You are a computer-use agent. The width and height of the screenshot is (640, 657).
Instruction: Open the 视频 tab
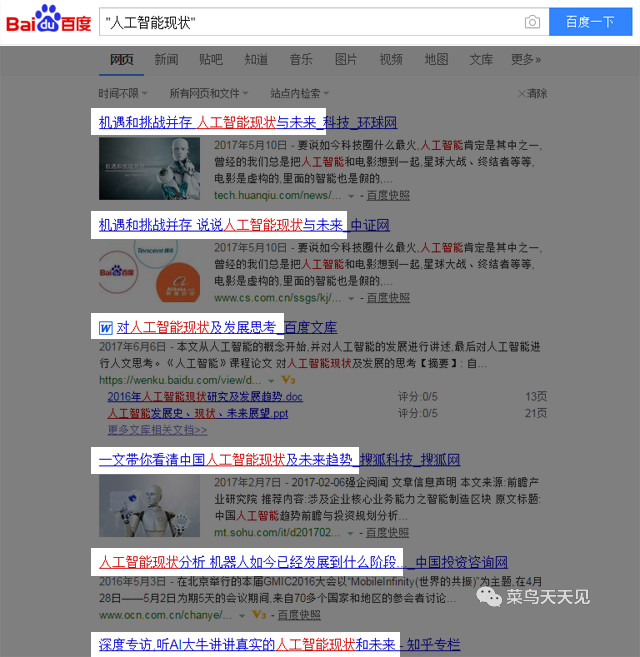391,59
